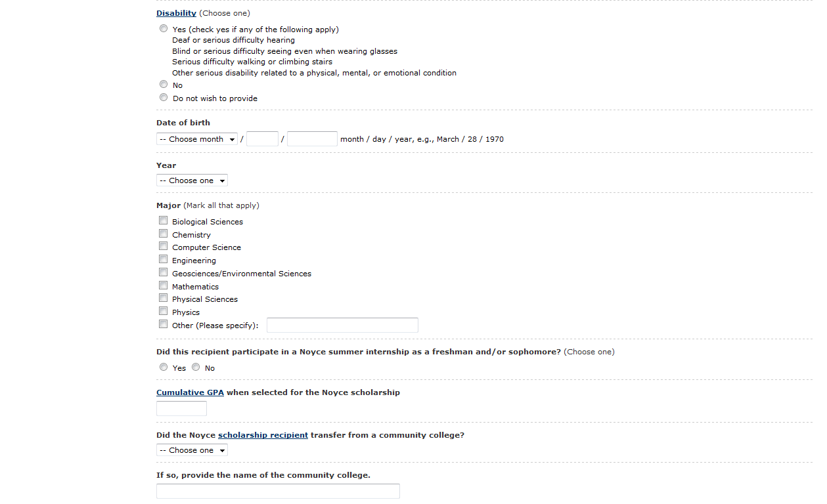827x504 pixels.
Task: Select Yes radio for Disability
Action: [164, 29]
